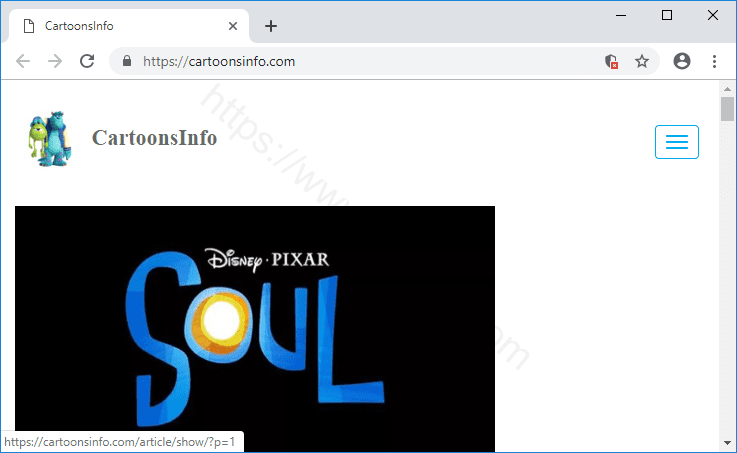
Task: Expand the hamburger navigation menu
Action: pos(676,142)
